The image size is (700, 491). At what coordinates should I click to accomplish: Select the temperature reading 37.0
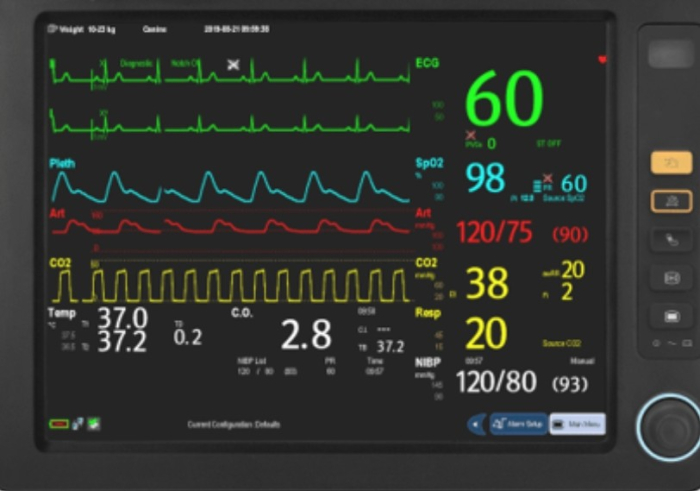122,318
